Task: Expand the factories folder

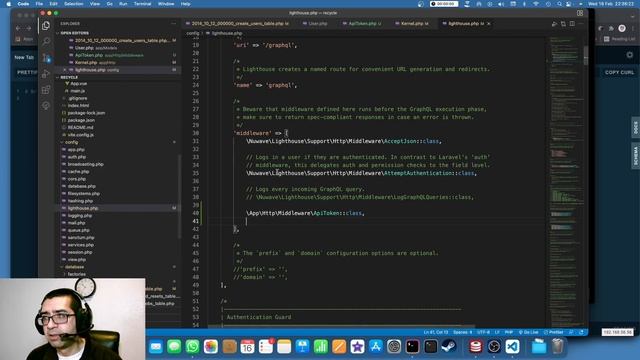Action: tap(77, 274)
